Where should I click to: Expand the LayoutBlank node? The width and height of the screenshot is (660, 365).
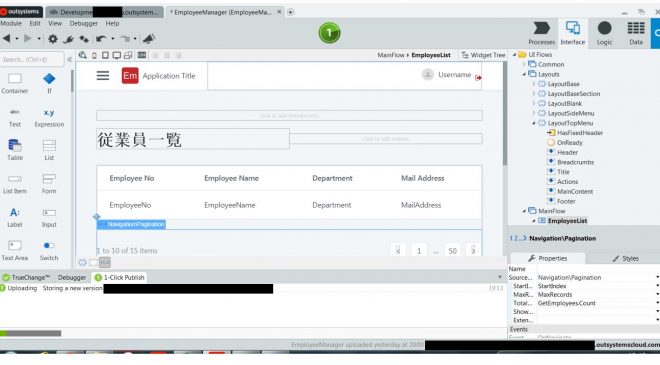[534, 104]
